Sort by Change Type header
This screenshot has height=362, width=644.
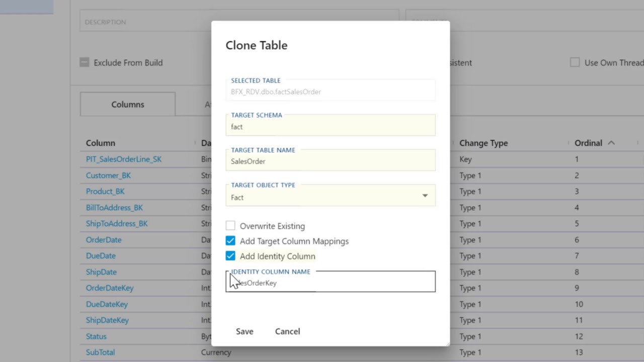tap(484, 143)
